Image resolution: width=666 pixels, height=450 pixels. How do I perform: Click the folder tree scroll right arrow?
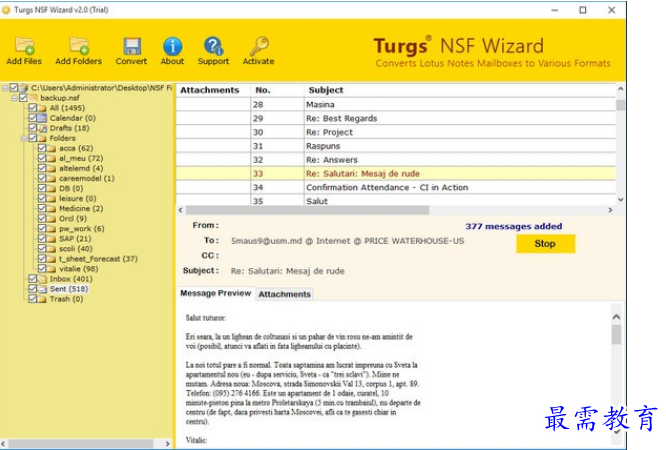point(167,444)
